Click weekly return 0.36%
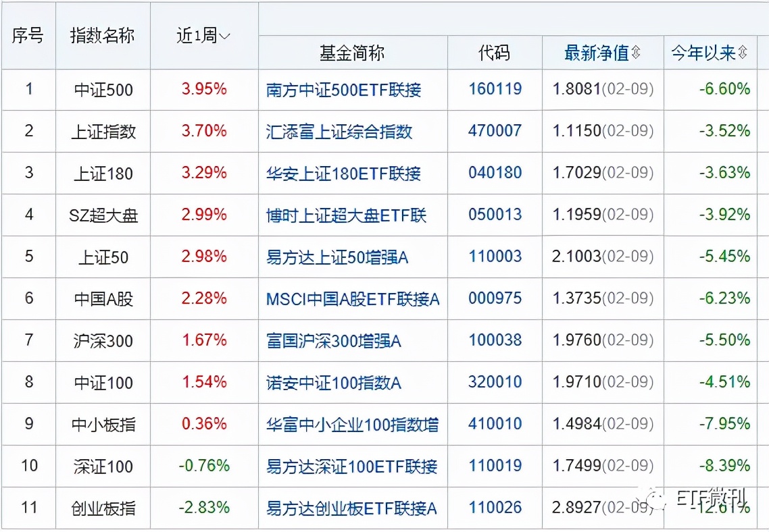769x532 pixels. click(204, 424)
